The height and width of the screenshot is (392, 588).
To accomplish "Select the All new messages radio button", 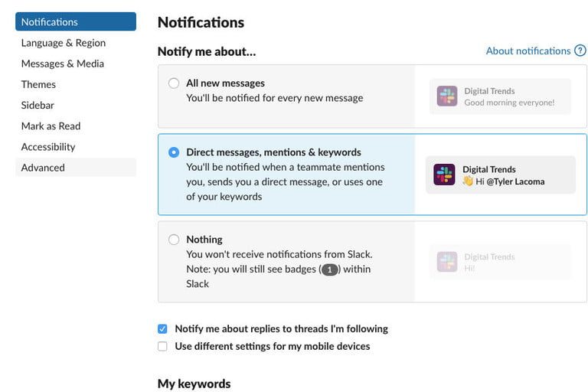I will (x=174, y=83).
